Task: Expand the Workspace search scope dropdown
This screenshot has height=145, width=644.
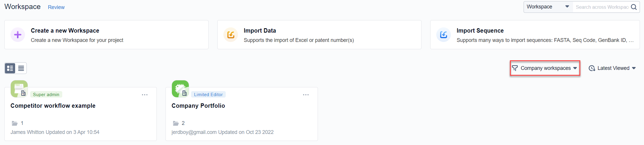Action: pos(548,7)
